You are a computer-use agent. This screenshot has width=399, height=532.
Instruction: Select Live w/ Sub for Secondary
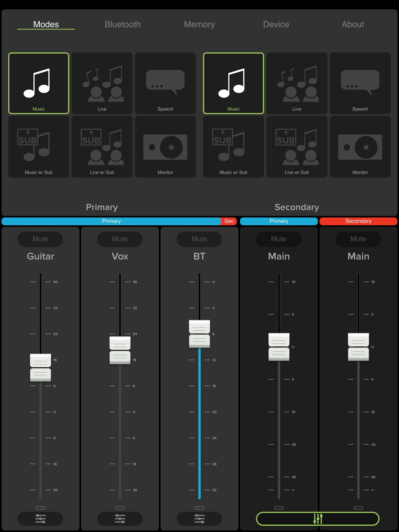(x=297, y=146)
